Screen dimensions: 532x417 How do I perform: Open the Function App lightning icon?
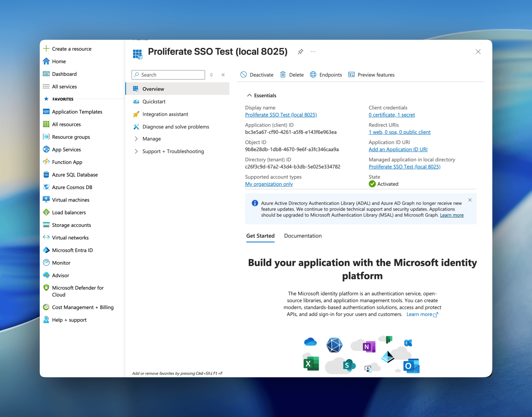click(46, 162)
